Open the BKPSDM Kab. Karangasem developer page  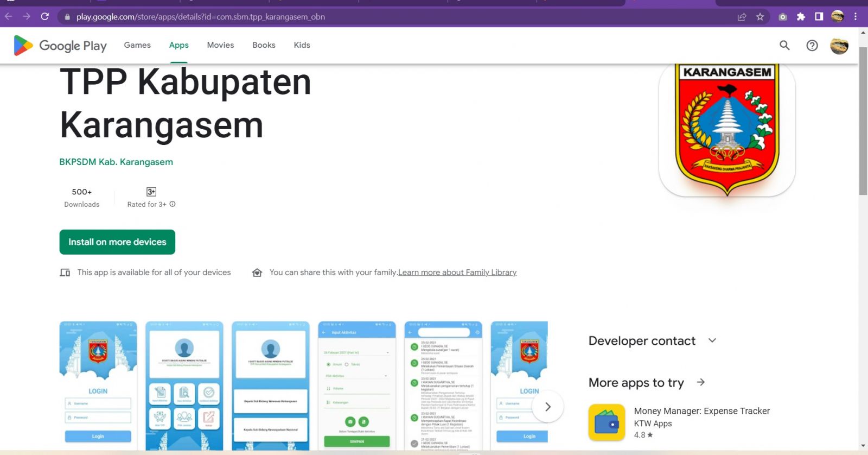click(116, 162)
